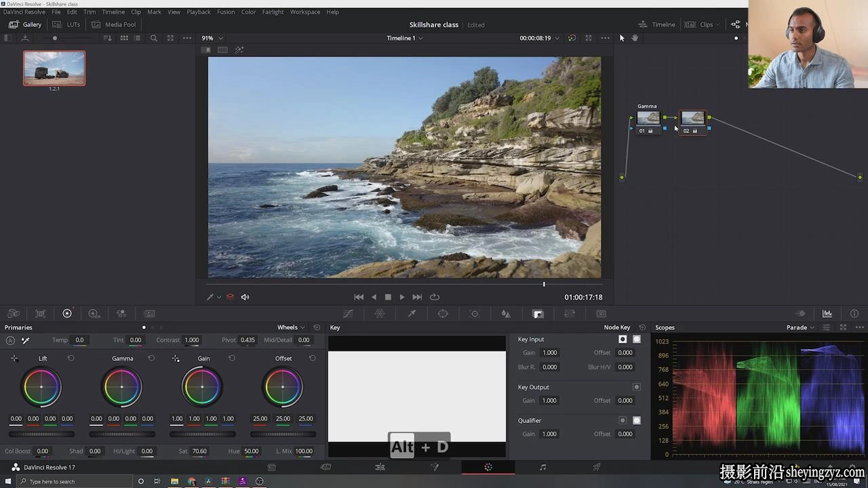Toggle the Key Output invert button

point(637,387)
